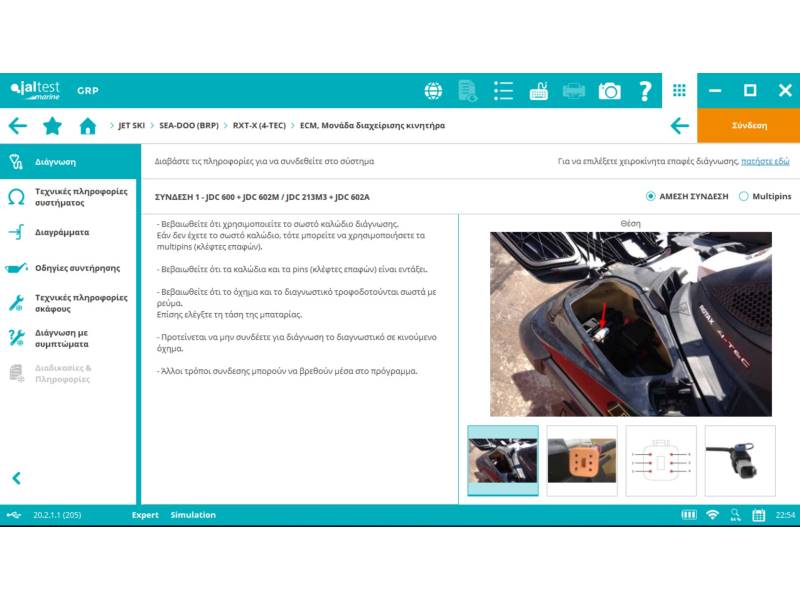Click the favorites star icon
Image resolution: width=800 pixels, height=600 pixels.
(53, 126)
